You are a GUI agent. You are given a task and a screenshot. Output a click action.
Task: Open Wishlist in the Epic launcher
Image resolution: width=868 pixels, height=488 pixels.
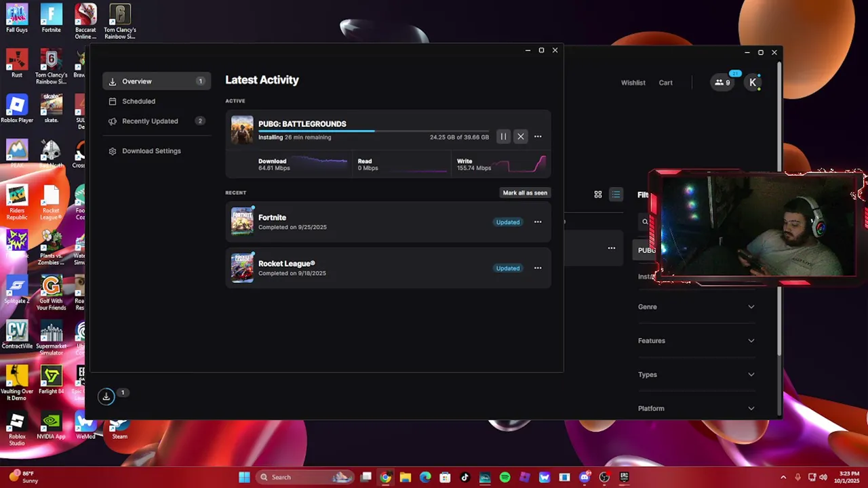(x=633, y=83)
